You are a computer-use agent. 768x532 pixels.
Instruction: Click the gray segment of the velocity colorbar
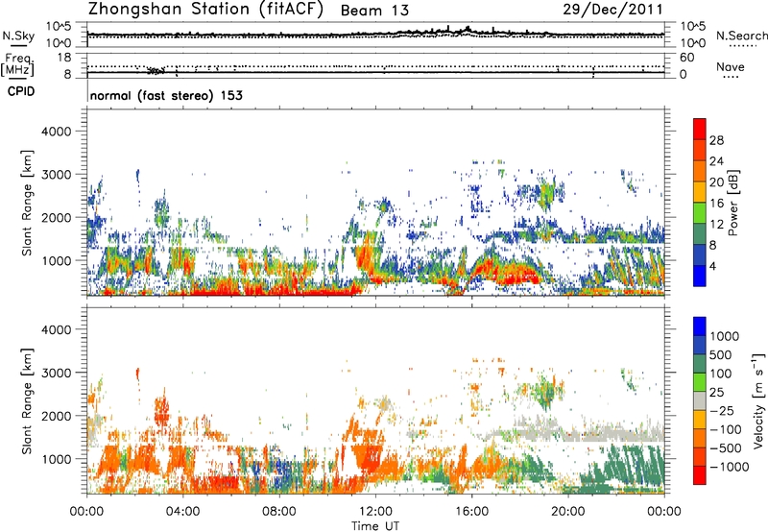[x=700, y=400]
